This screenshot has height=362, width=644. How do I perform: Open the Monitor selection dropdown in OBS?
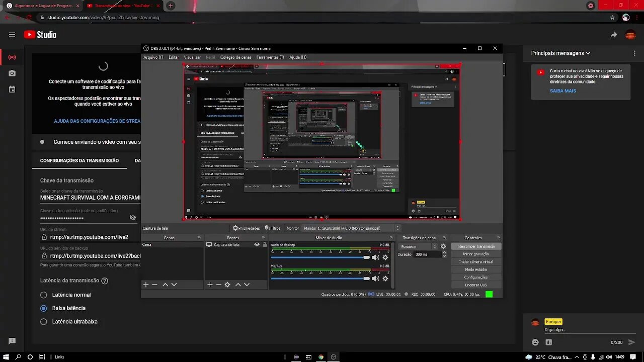[351, 228]
